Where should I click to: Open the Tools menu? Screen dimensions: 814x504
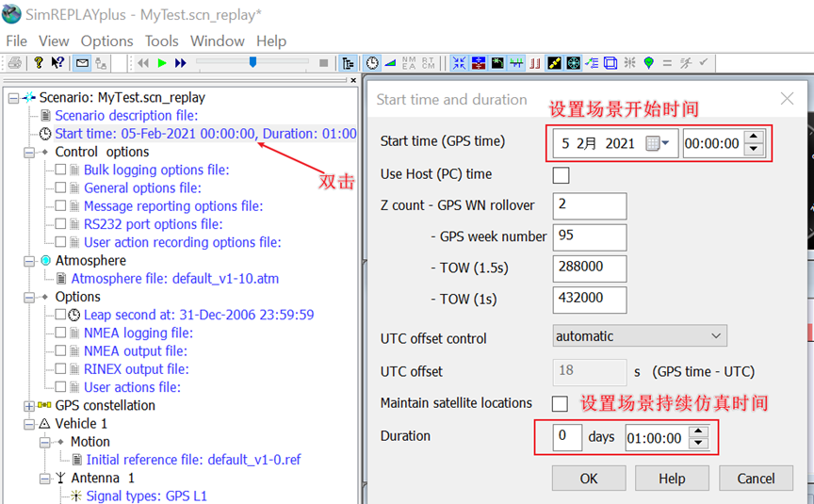pyautogui.click(x=161, y=41)
